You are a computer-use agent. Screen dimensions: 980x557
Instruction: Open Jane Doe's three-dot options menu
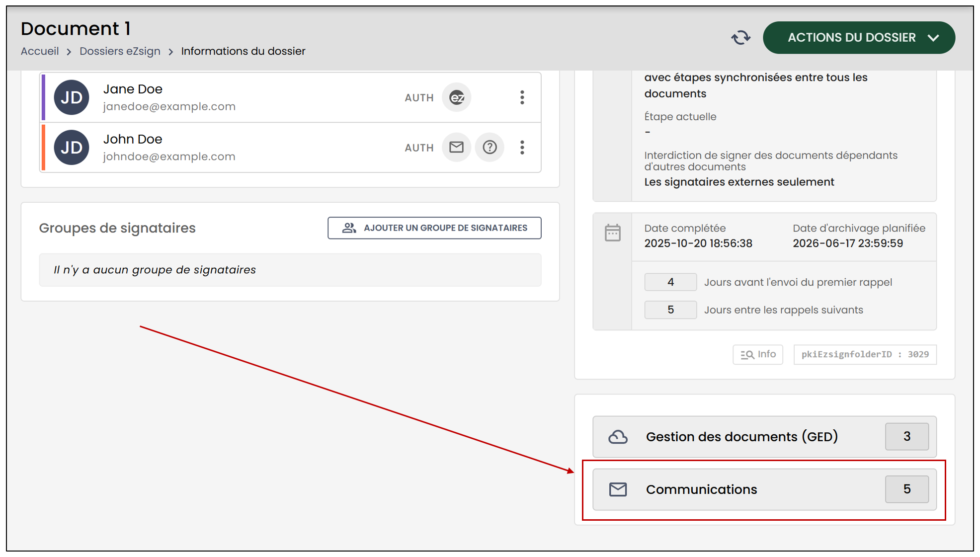tap(522, 97)
